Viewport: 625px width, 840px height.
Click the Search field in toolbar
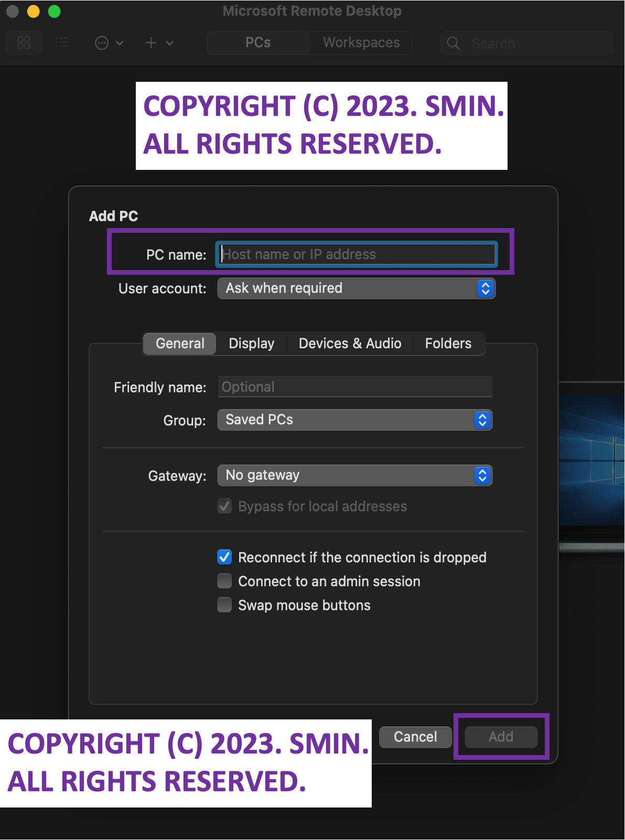tap(527, 43)
